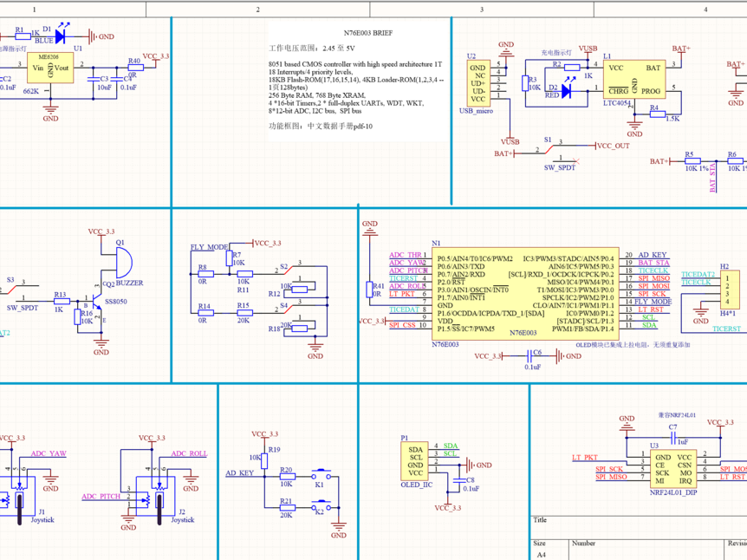Click the SPI_SCK label at U3 pin 5
Viewport: 747px width, 560px height.
[609, 470]
